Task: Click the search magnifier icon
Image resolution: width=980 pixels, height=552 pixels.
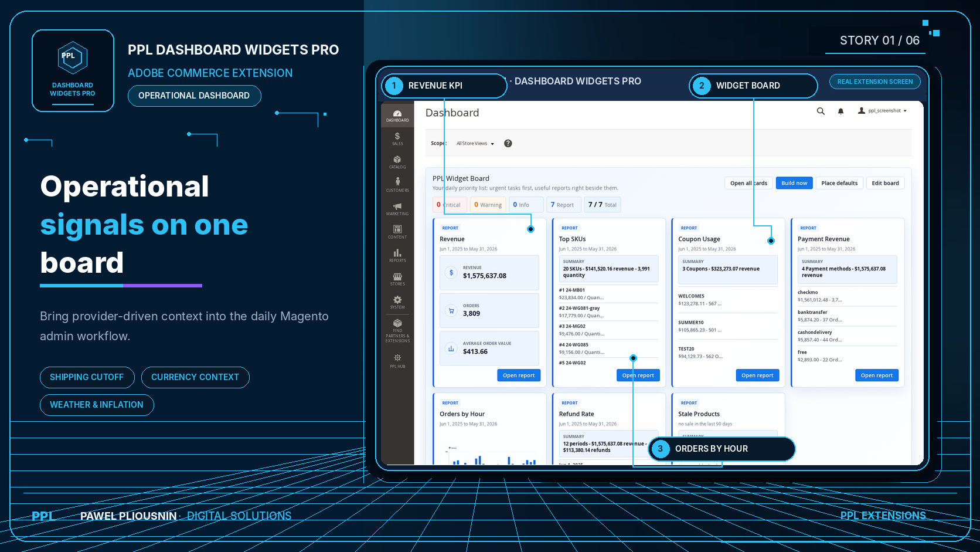Action: coord(821,111)
